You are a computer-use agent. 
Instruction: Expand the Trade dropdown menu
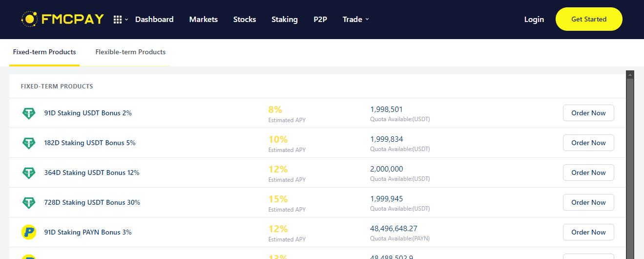[x=356, y=20]
